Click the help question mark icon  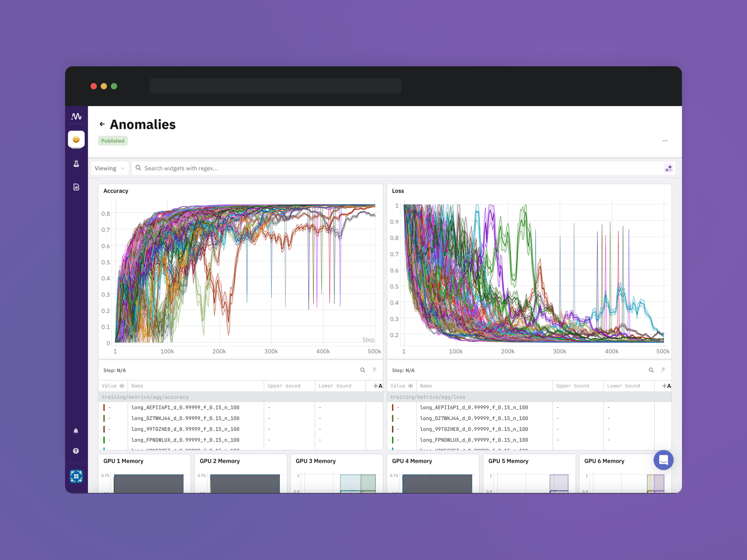[76, 451]
